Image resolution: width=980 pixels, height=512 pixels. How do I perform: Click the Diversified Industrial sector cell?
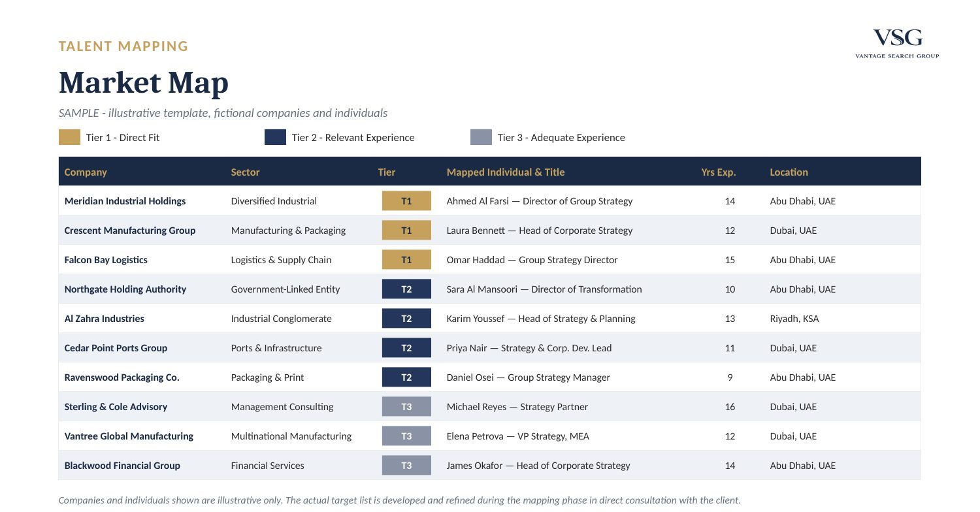pos(274,201)
